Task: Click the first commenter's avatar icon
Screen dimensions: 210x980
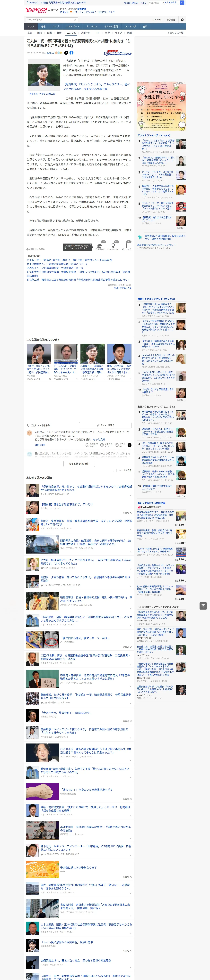Action: point(29,433)
